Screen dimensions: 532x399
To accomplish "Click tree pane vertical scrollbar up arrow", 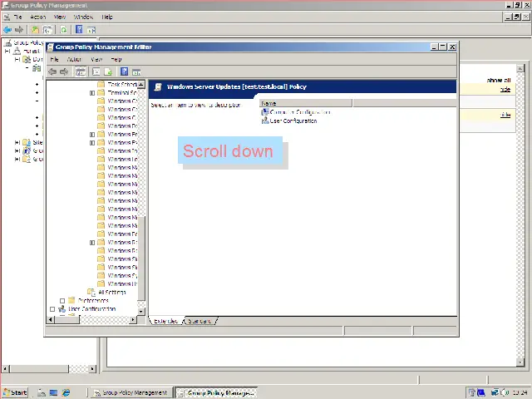I will tap(141, 84).
